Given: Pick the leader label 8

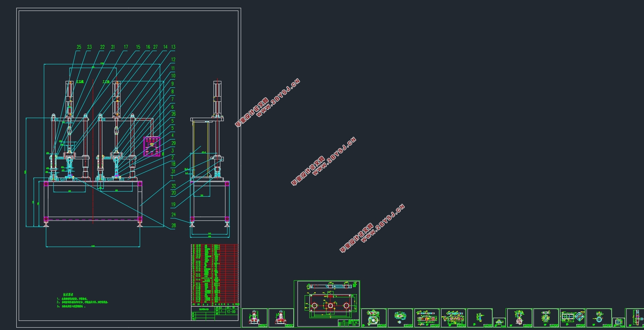Looking at the screenshot, I should [172, 91].
